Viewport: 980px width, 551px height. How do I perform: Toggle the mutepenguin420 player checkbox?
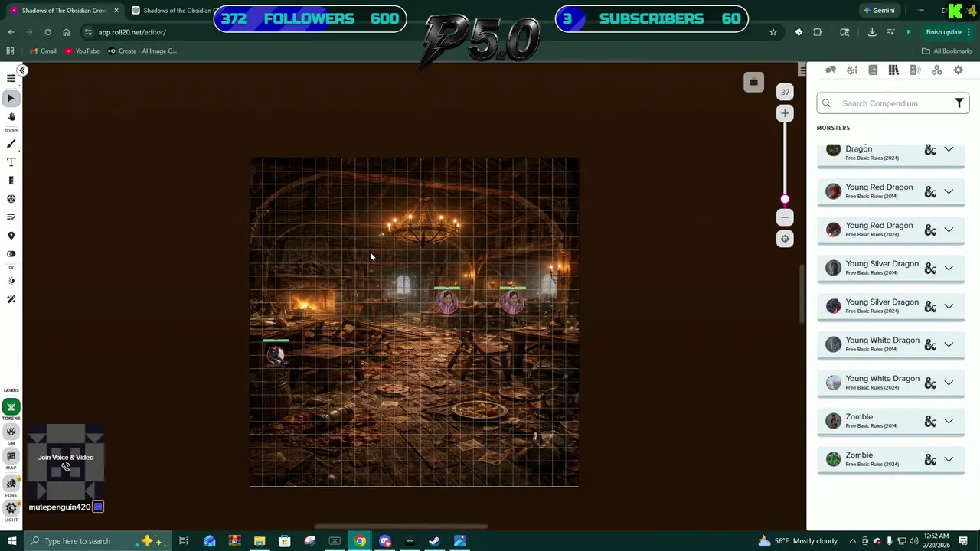click(98, 507)
